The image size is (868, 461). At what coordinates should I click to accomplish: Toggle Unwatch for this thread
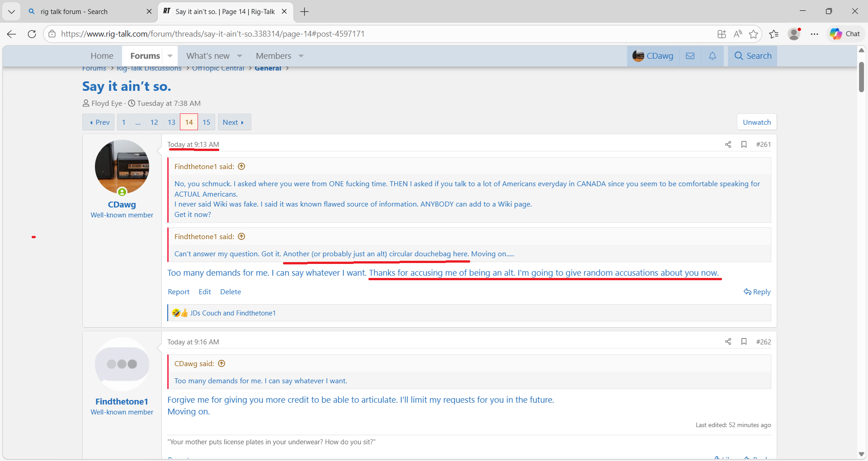(757, 122)
